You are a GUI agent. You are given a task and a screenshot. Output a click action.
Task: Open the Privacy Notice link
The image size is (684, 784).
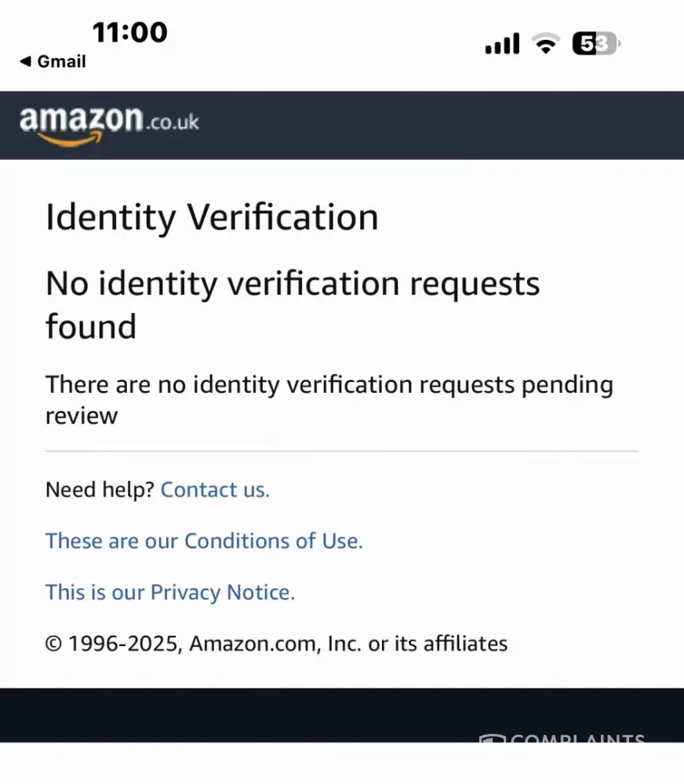tap(170, 592)
